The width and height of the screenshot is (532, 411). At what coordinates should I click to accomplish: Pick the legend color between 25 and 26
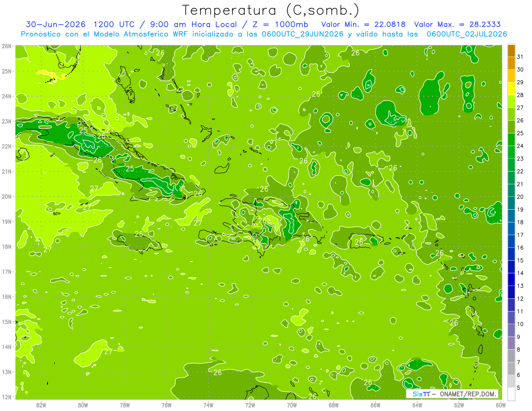point(511,127)
